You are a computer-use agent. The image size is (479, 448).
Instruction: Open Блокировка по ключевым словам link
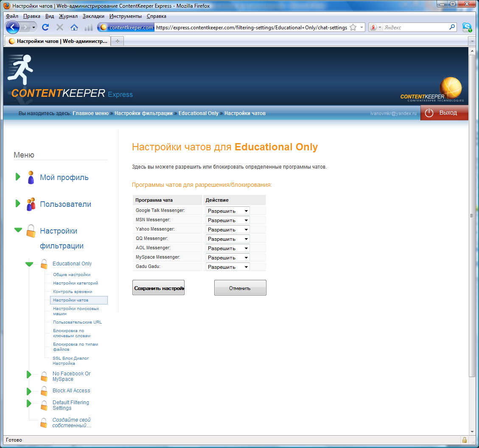[72, 333]
